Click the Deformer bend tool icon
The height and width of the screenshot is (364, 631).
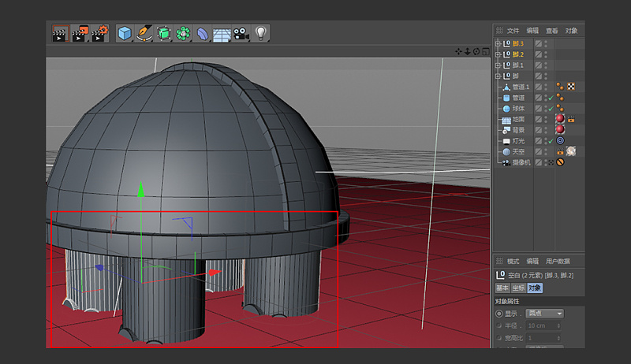point(203,33)
